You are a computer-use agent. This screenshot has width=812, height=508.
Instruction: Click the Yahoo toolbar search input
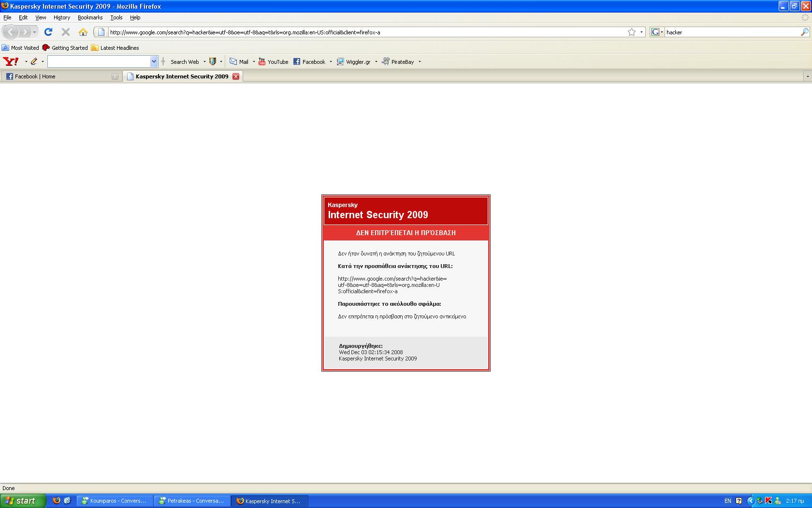pyautogui.click(x=99, y=61)
